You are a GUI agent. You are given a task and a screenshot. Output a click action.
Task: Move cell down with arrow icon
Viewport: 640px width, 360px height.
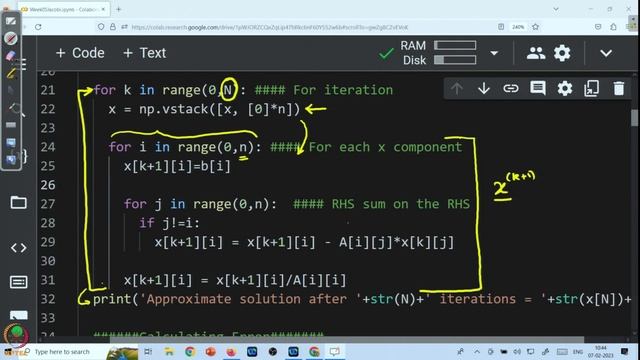(484, 88)
